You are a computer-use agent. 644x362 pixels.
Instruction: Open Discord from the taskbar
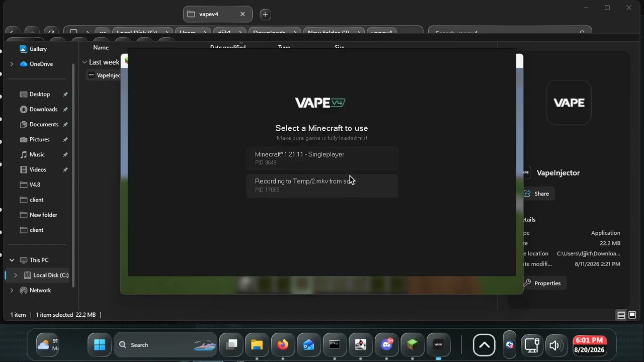tap(386, 345)
